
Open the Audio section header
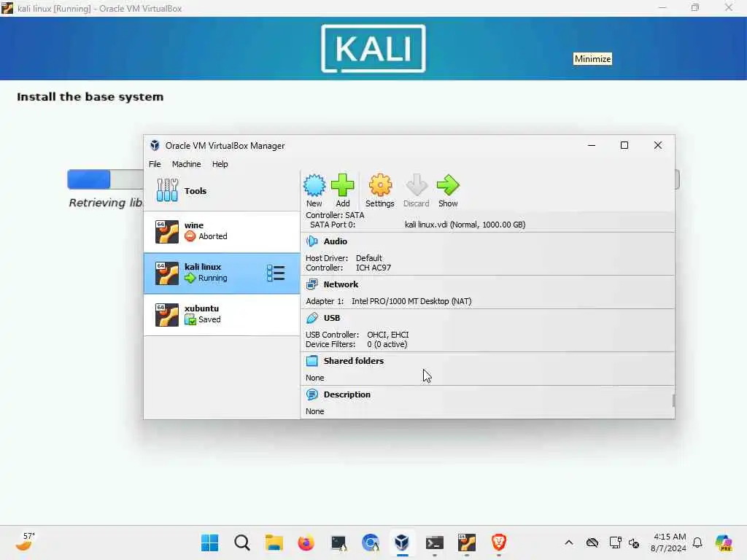[x=336, y=241]
